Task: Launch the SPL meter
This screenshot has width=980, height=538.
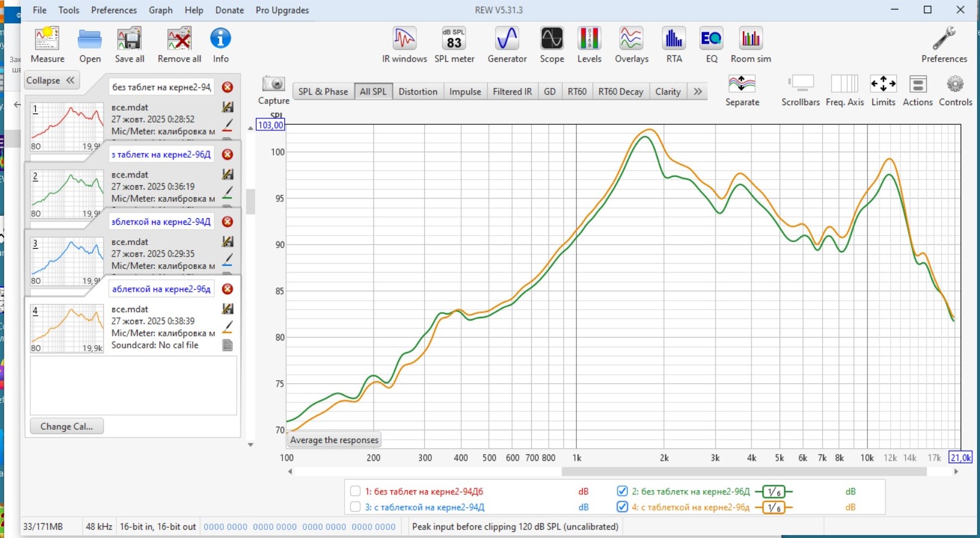Action: [x=454, y=45]
